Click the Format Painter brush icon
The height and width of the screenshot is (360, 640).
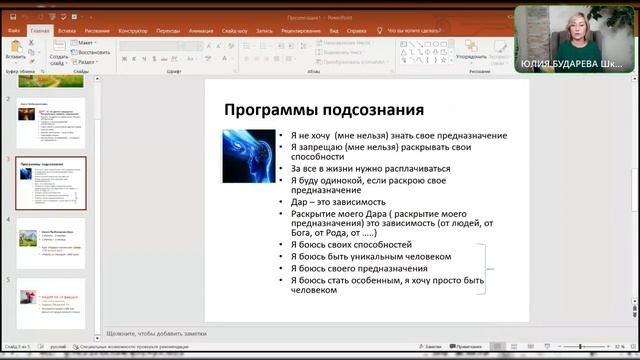pyautogui.click(x=31, y=61)
